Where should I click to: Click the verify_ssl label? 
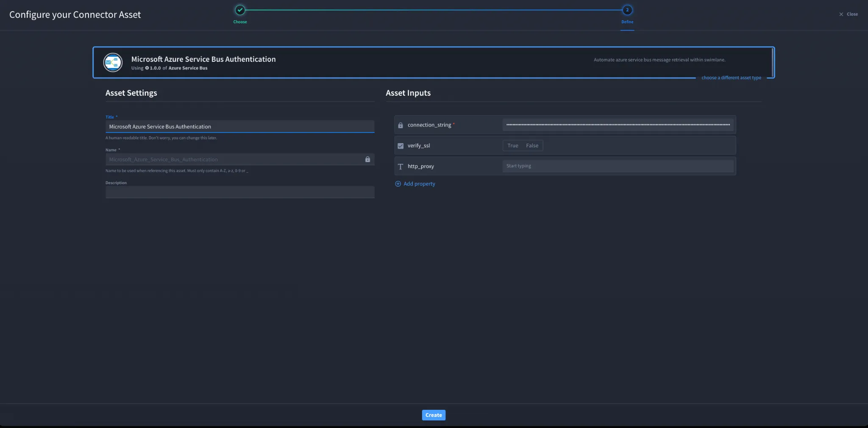click(x=419, y=146)
